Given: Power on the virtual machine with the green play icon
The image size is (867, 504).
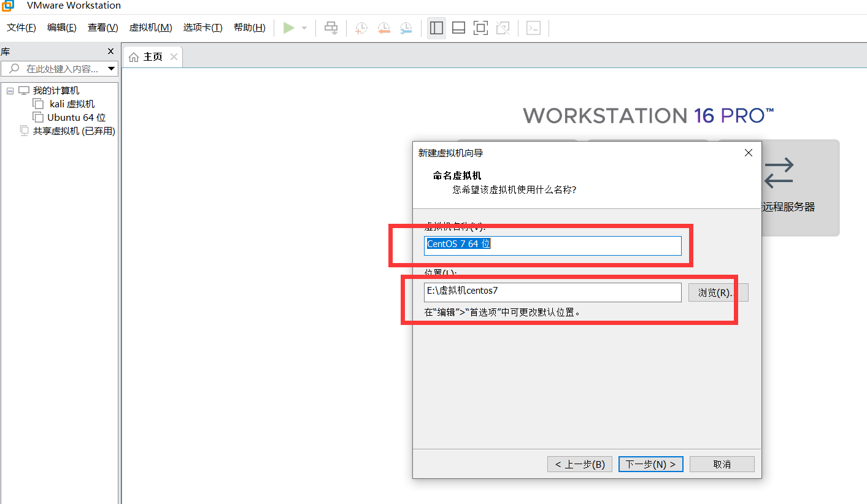Looking at the screenshot, I should [x=288, y=28].
